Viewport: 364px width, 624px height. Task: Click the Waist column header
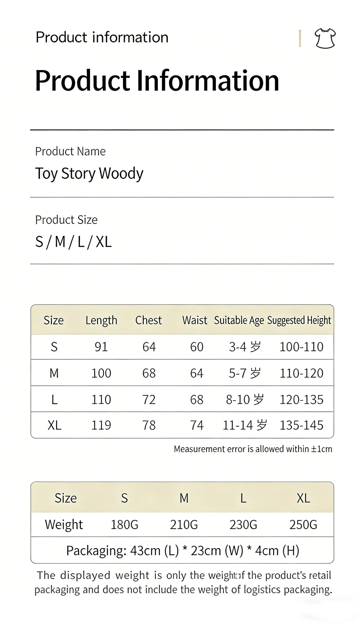tap(195, 320)
